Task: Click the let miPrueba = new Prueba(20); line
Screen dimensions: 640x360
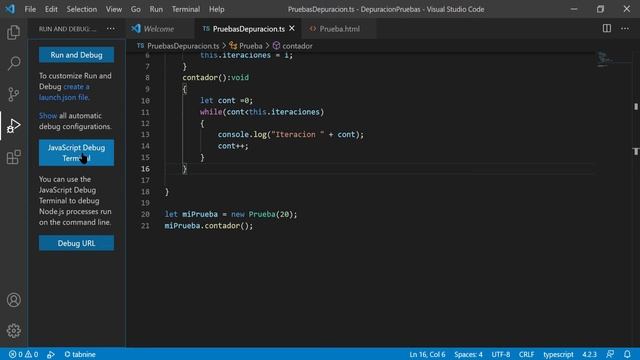Action: point(231,214)
